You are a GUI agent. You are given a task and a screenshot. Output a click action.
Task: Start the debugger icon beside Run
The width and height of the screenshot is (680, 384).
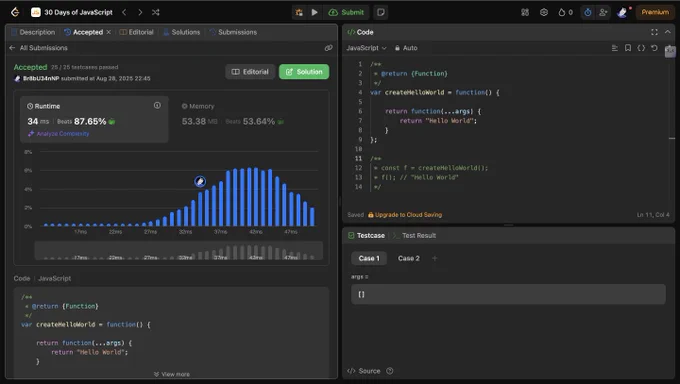click(299, 12)
